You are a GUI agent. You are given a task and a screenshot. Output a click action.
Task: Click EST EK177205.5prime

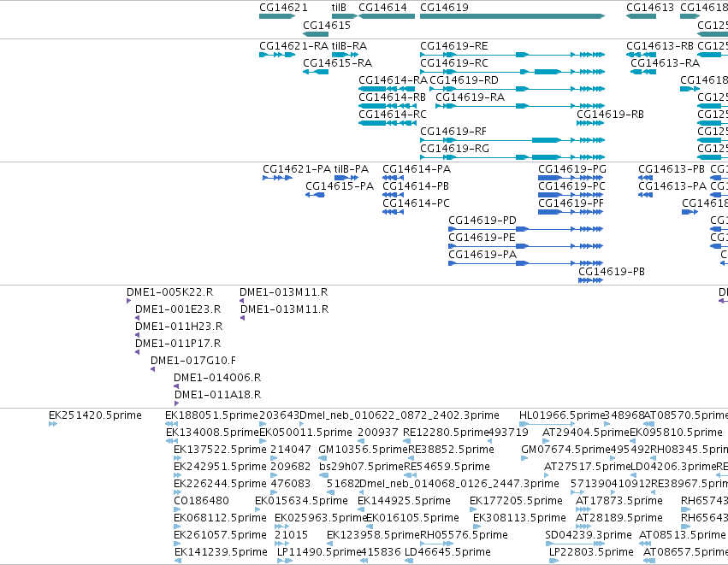[473, 509]
